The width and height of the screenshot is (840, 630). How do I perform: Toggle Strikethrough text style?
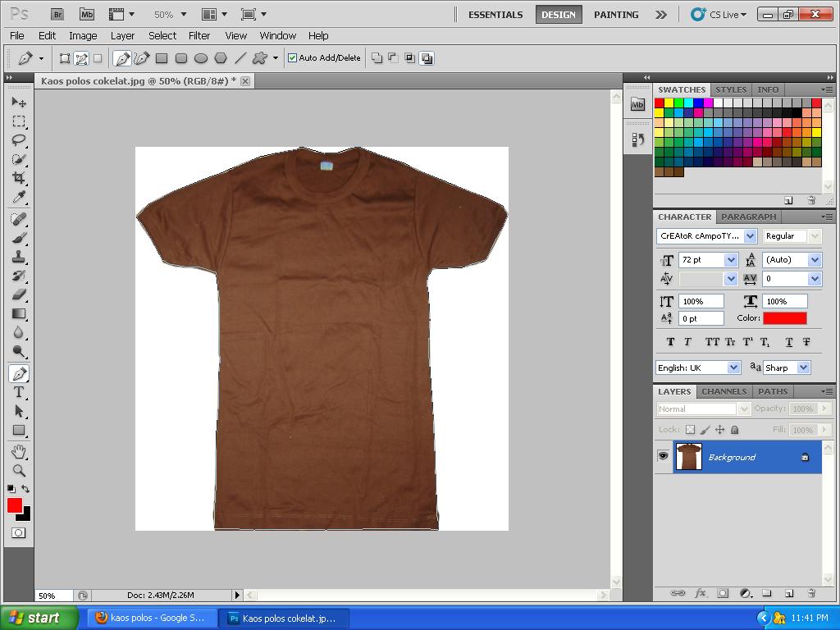click(x=806, y=342)
